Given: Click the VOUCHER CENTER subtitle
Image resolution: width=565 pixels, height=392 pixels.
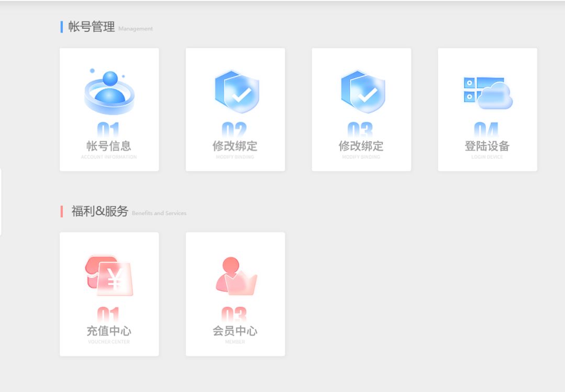Looking at the screenshot, I should pyautogui.click(x=109, y=342).
